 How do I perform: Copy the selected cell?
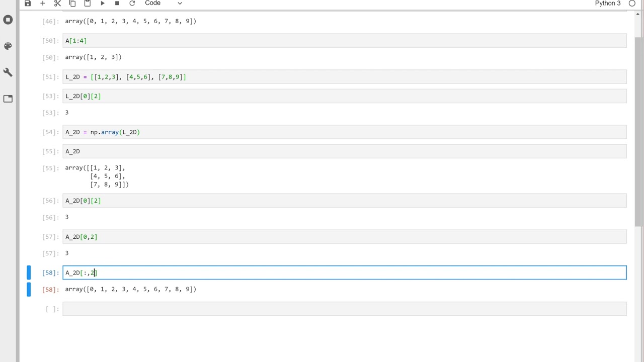(x=72, y=3)
